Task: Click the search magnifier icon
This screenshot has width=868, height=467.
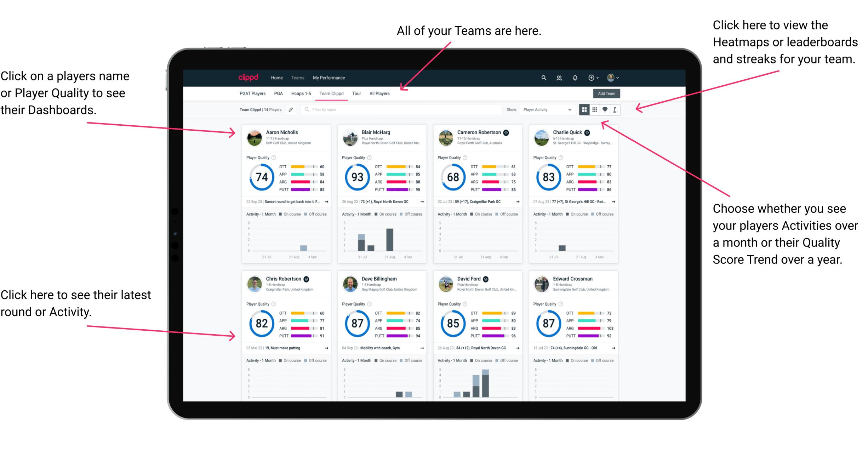Action: tap(543, 77)
